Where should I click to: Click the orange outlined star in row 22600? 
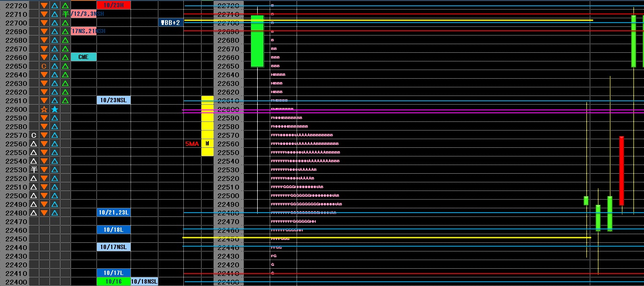(44, 109)
